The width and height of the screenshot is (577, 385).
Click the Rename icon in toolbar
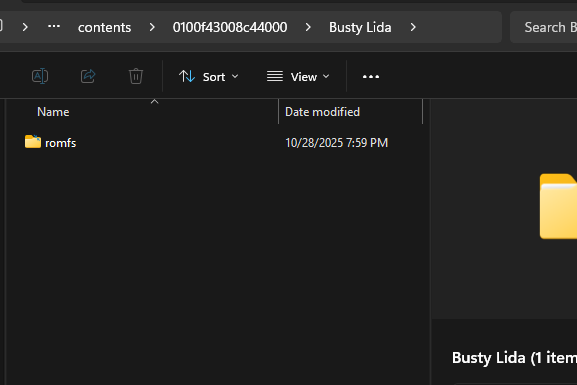click(40, 76)
